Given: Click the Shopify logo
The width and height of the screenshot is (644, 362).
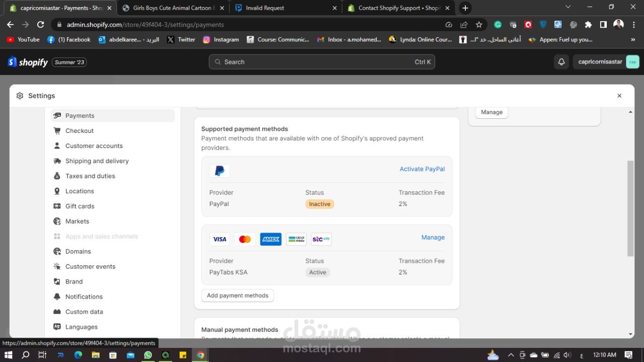Looking at the screenshot, I should point(28,62).
